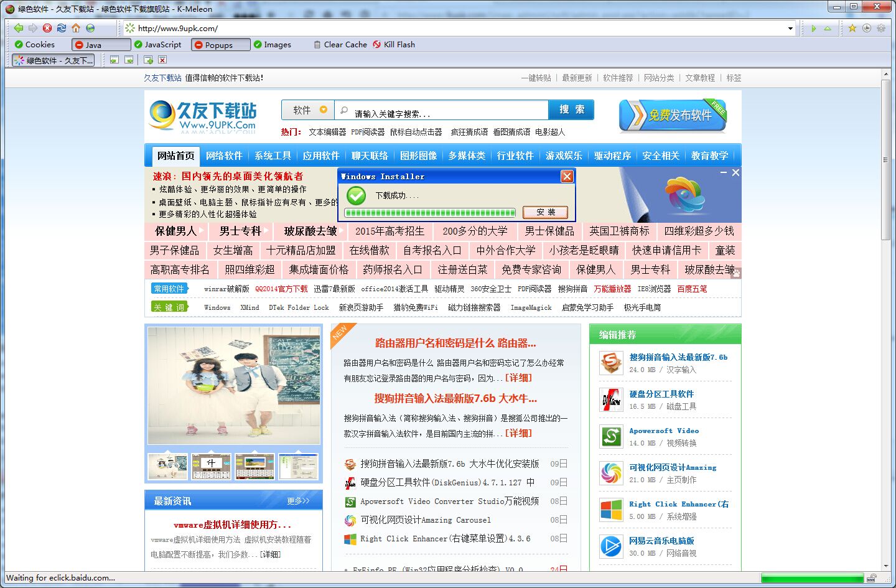Click the 安装 button in Windows Installer popup
896x588 pixels.
[x=545, y=212]
